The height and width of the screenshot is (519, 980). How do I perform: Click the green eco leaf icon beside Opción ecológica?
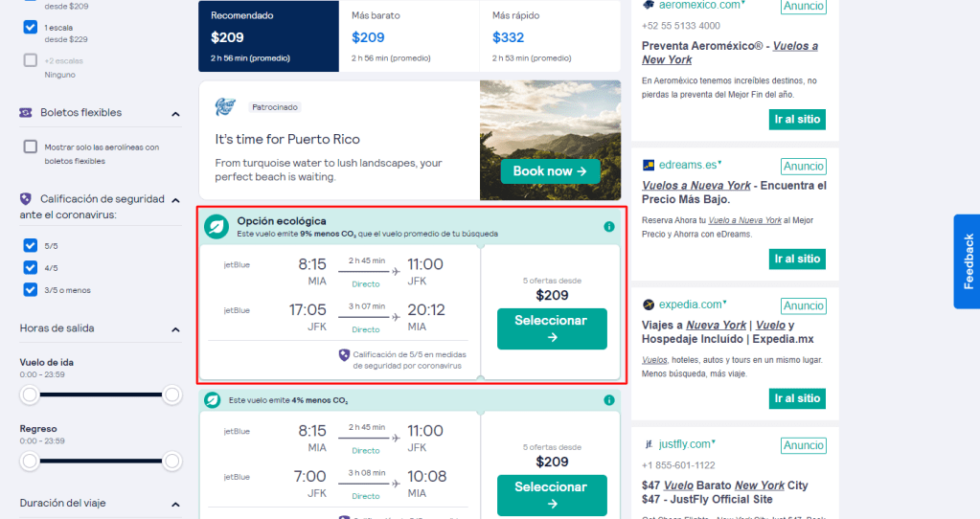(217, 227)
